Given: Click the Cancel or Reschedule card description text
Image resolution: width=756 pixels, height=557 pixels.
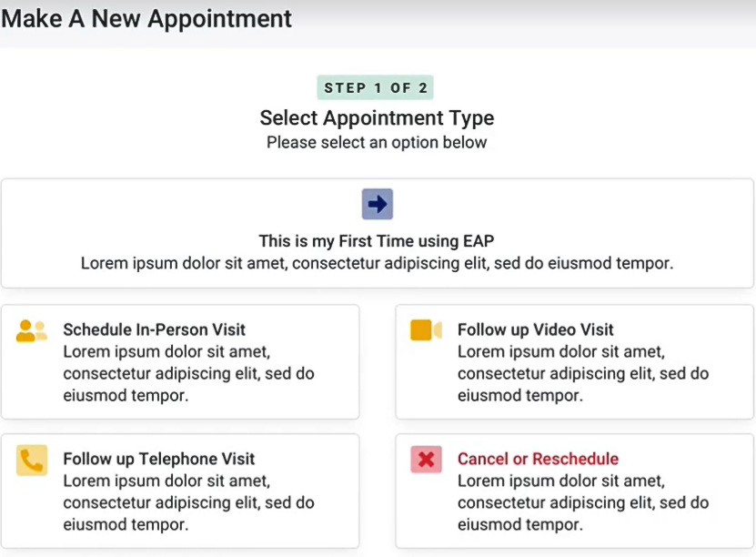Looking at the screenshot, I should click(582, 502).
